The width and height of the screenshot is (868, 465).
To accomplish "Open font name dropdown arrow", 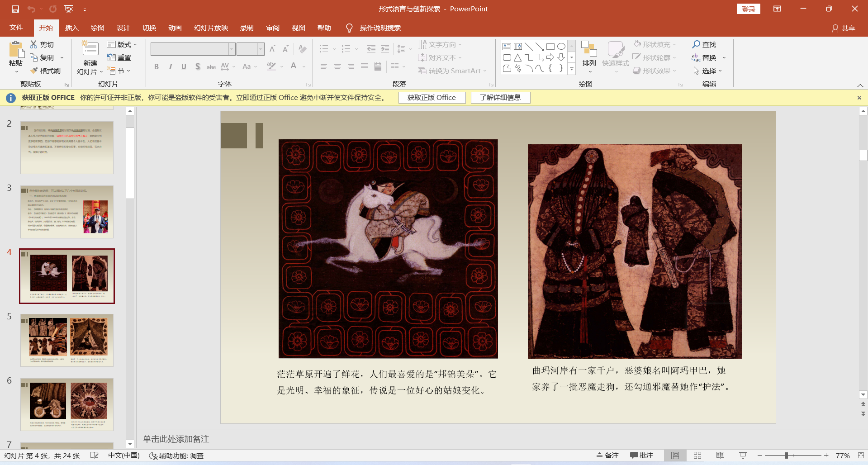I will click(232, 49).
